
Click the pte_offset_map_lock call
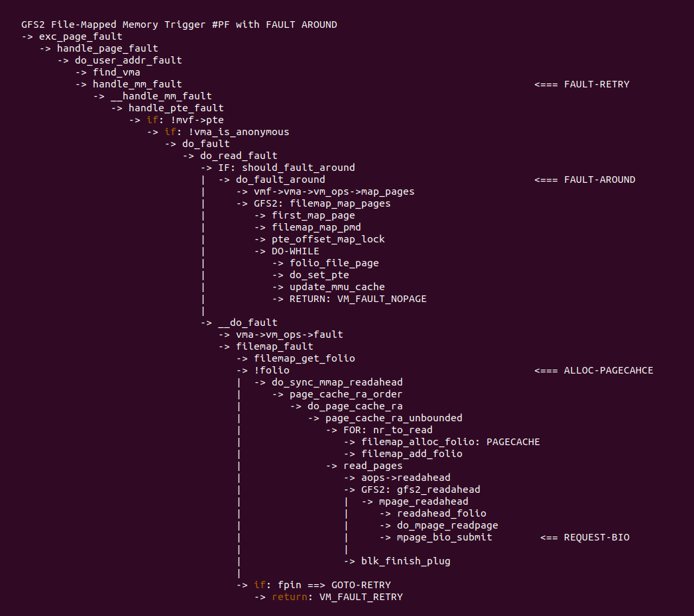[328, 239]
